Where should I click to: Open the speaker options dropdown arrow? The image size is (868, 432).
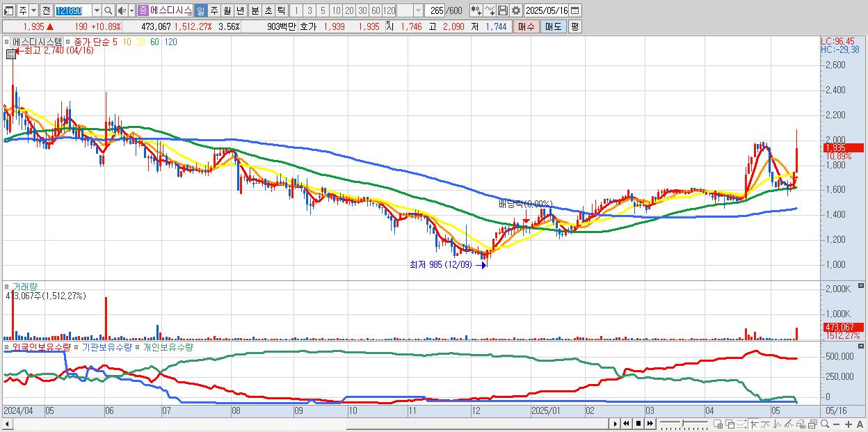coord(131,11)
